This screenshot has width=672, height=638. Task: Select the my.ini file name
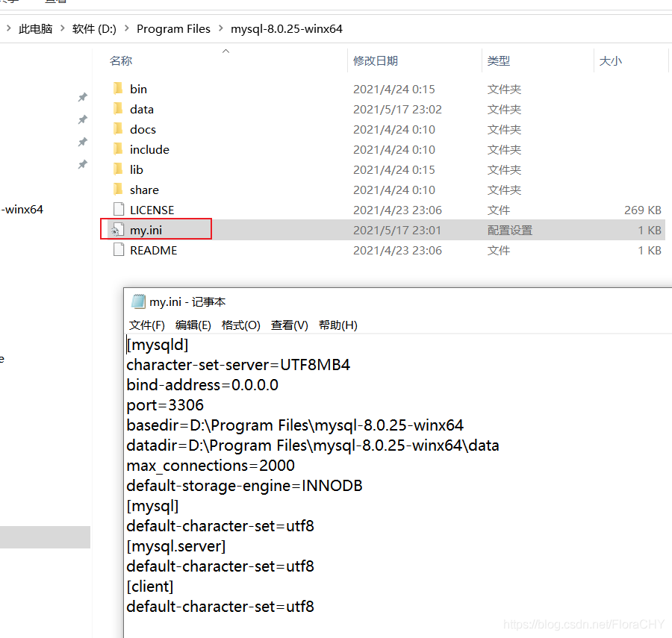click(146, 230)
